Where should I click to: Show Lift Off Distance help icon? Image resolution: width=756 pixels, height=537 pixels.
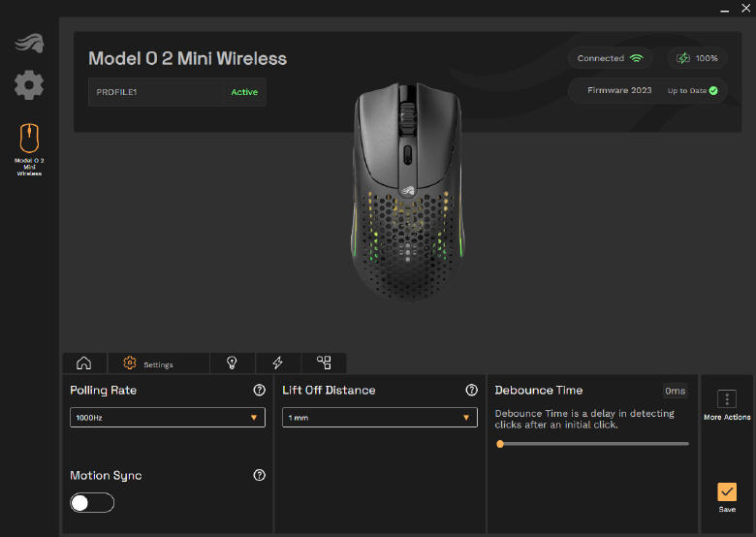point(472,390)
